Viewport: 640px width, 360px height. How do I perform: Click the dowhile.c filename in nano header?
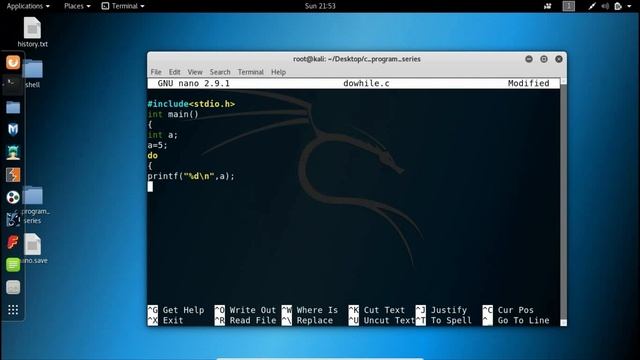[366, 84]
